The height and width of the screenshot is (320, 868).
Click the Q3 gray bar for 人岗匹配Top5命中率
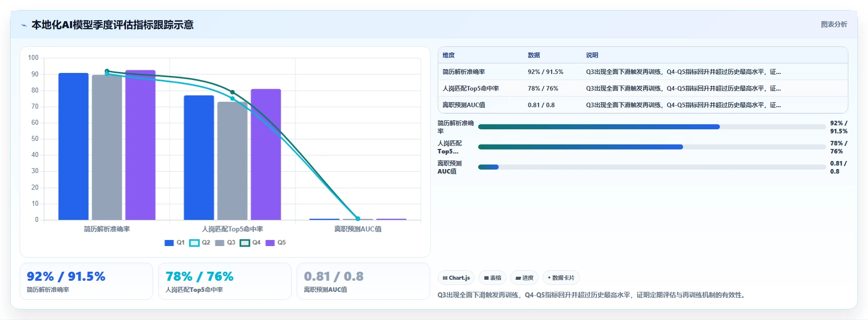pyautogui.click(x=232, y=161)
